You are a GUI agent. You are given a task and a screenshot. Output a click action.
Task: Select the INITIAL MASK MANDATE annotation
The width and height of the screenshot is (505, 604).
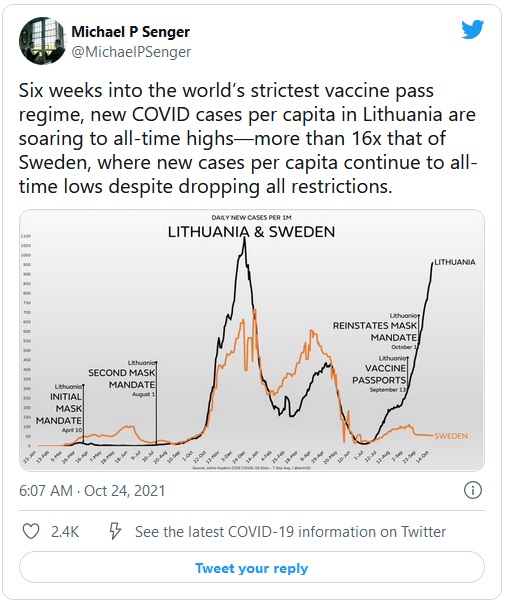point(59,408)
